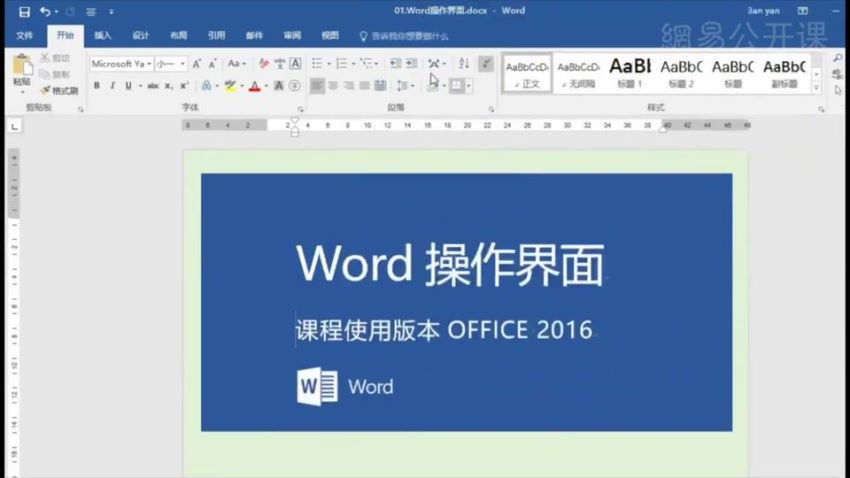The height and width of the screenshot is (478, 850).
Task: Expand the multilevel list dropdown
Action: [377, 64]
